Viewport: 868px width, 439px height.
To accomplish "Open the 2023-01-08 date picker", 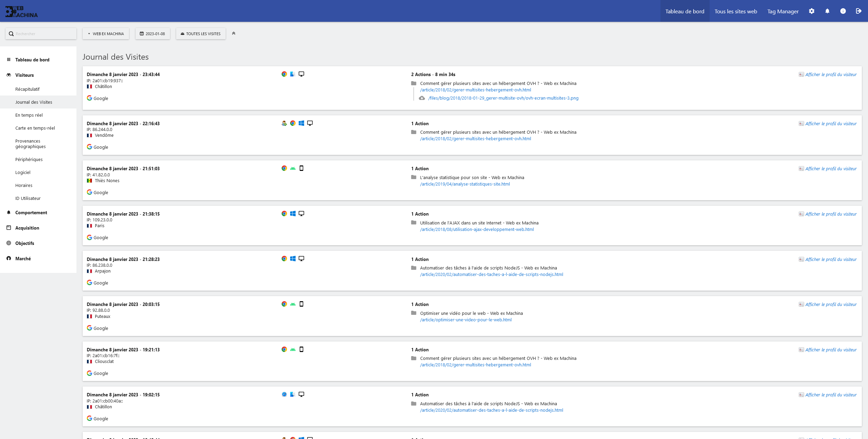I will click(153, 34).
